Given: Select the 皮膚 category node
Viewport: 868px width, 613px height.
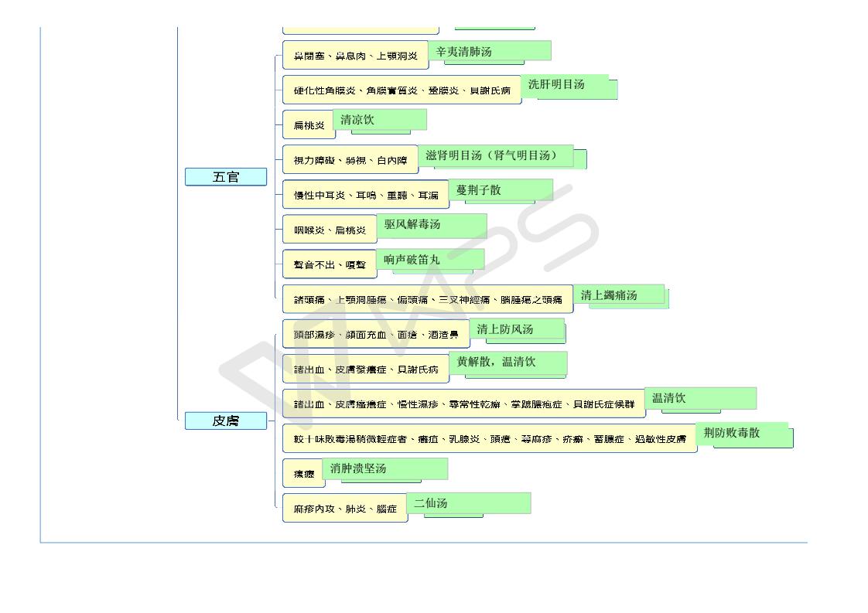Looking at the screenshot, I should click(x=226, y=421).
